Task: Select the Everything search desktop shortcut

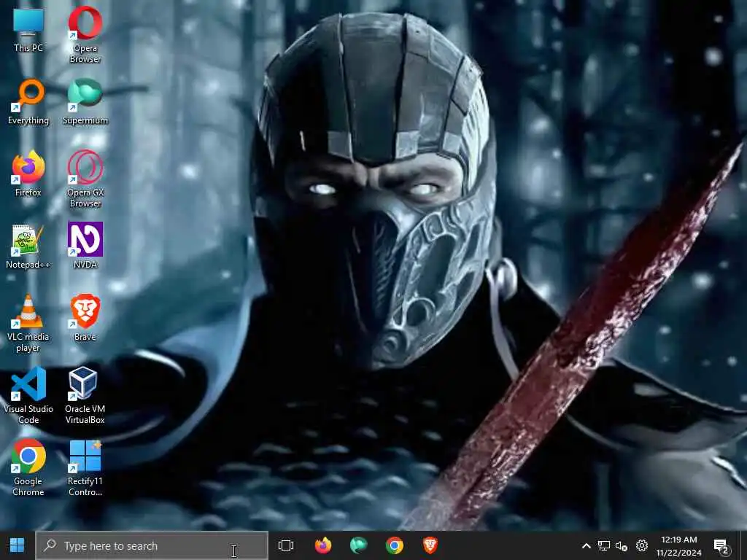Action: (28, 102)
